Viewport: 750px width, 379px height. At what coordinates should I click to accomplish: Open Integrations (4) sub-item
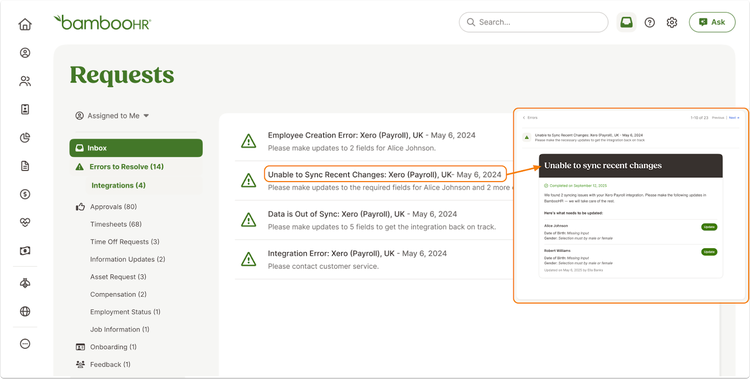(118, 185)
